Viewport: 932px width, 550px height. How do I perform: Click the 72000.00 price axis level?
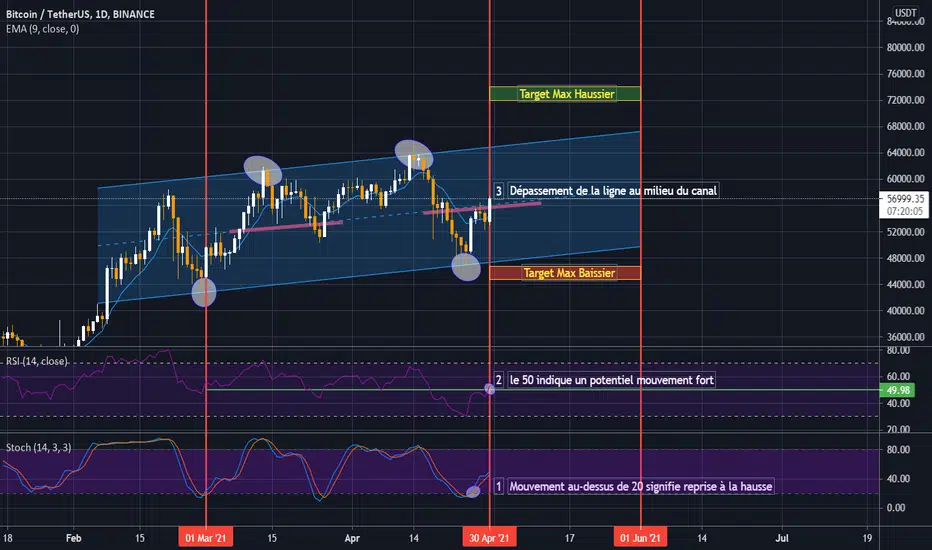(906, 100)
